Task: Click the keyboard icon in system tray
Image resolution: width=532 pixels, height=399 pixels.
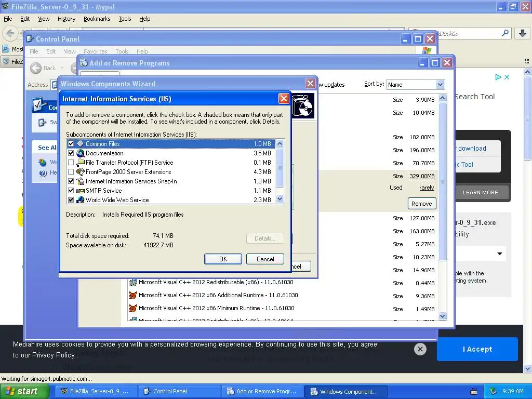Action: pos(474,392)
